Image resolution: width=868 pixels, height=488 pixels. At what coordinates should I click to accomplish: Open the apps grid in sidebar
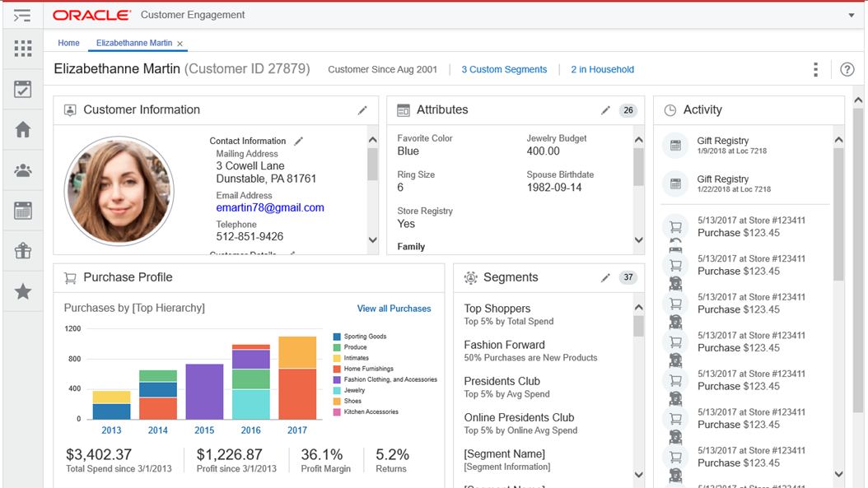(x=23, y=49)
